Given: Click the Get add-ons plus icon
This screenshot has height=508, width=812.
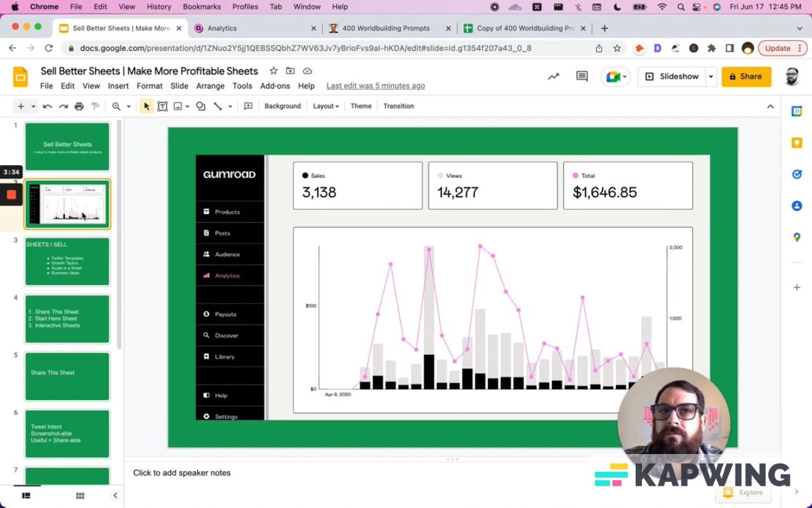Looking at the screenshot, I should click(x=797, y=288).
